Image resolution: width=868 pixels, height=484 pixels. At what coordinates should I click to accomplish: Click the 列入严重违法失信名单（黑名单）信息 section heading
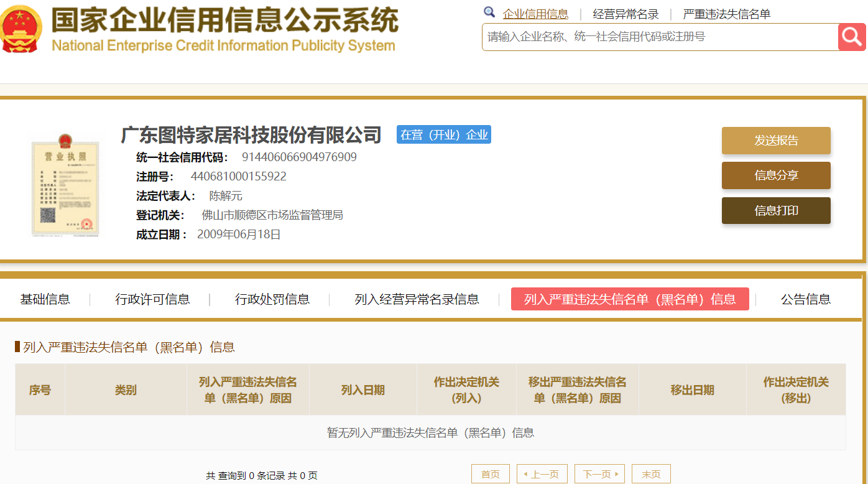(129, 347)
